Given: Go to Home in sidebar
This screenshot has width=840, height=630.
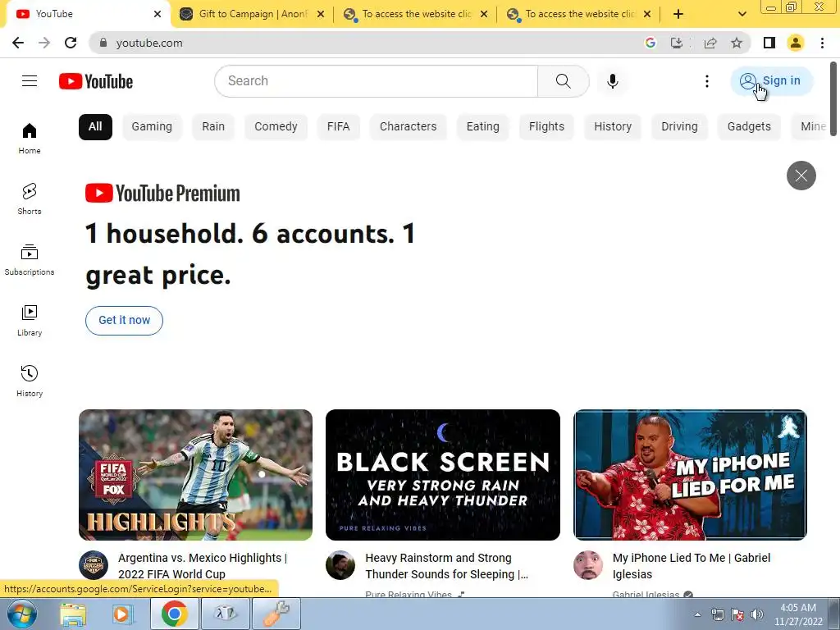Looking at the screenshot, I should point(30,139).
